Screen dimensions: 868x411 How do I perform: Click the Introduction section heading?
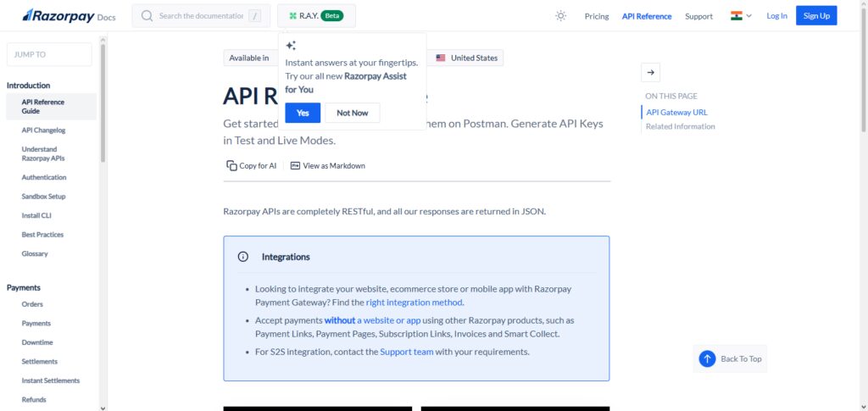tap(28, 86)
